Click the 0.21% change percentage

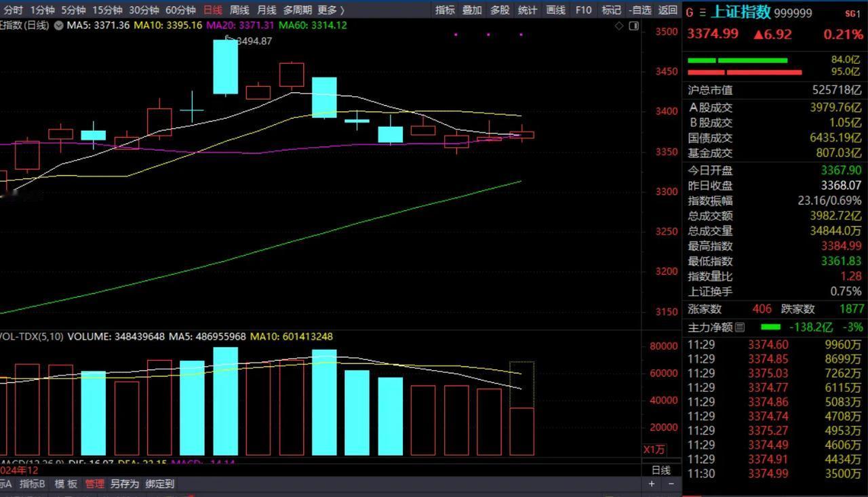tap(844, 34)
